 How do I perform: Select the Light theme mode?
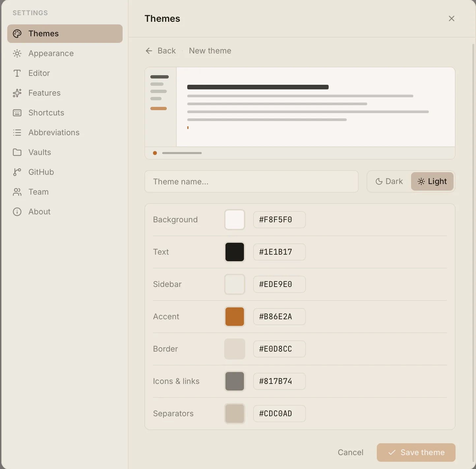[x=432, y=181]
